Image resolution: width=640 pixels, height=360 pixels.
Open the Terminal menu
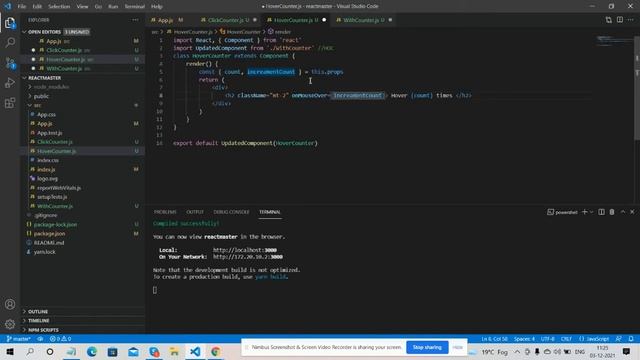pyautogui.click(x=134, y=7)
